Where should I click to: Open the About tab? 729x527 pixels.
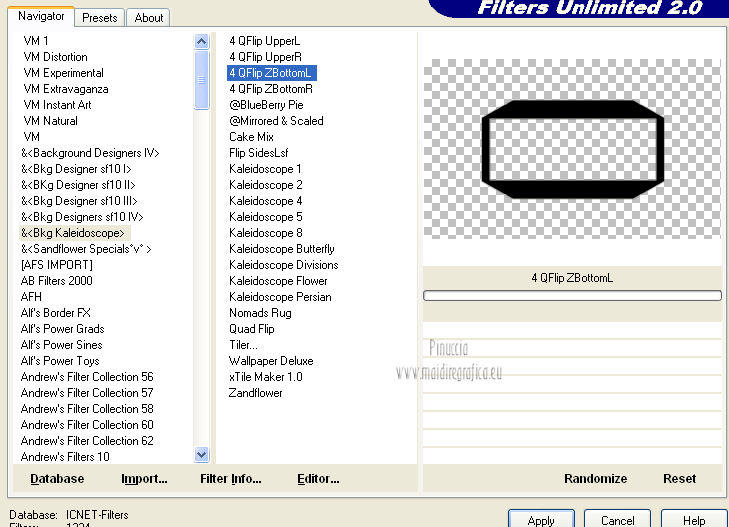tap(149, 18)
